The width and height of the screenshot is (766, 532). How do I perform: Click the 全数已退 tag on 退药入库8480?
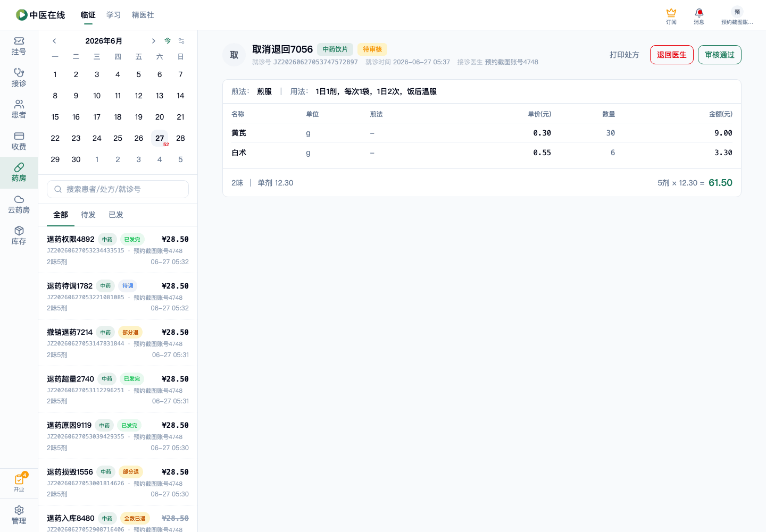pyautogui.click(x=135, y=518)
